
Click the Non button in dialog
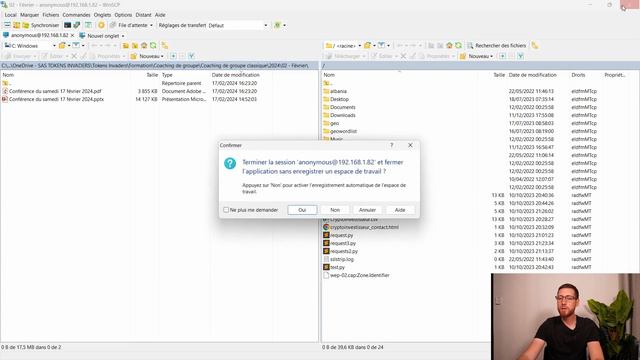tap(335, 210)
